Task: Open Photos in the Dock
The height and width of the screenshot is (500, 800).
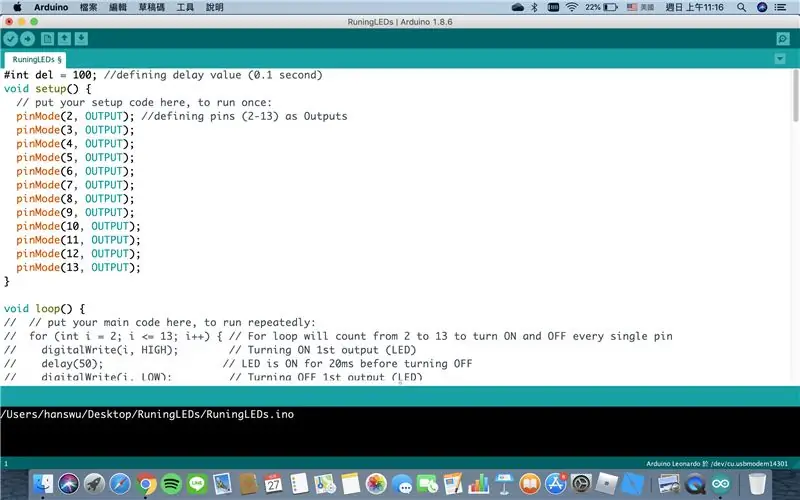Action: pos(376,484)
